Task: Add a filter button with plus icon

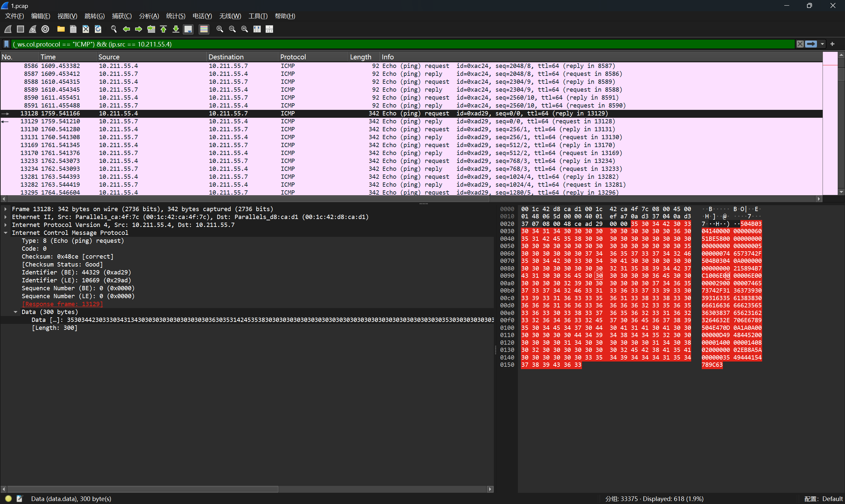Action: tap(832, 44)
